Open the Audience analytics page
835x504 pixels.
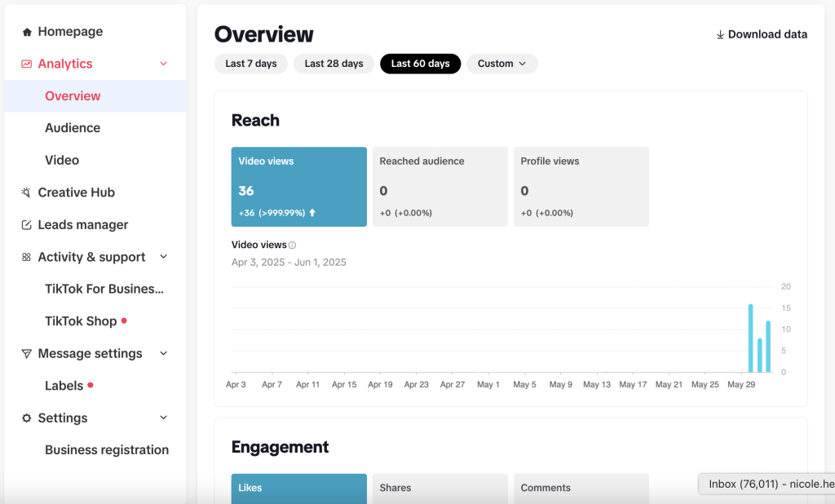point(73,128)
